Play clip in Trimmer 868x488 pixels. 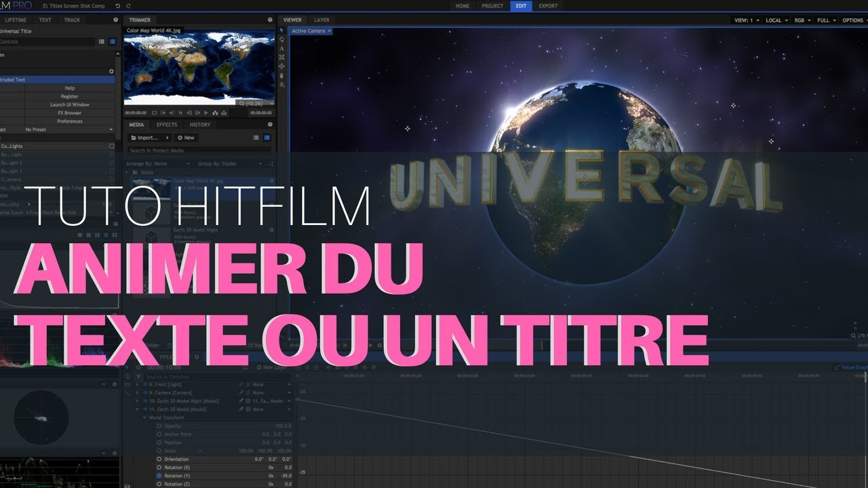click(x=206, y=113)
